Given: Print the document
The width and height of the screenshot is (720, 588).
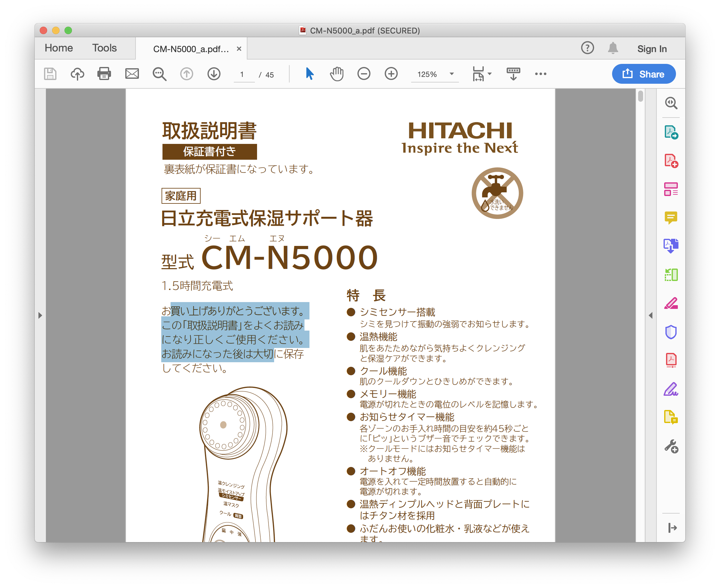Looking at the screenshot, I should coord(104,74).
